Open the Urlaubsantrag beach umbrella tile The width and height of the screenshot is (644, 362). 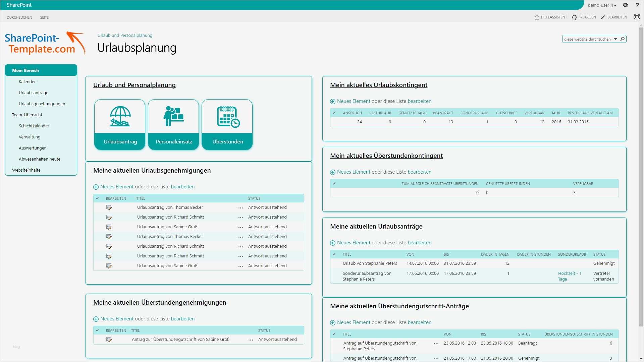click(120, 124)
